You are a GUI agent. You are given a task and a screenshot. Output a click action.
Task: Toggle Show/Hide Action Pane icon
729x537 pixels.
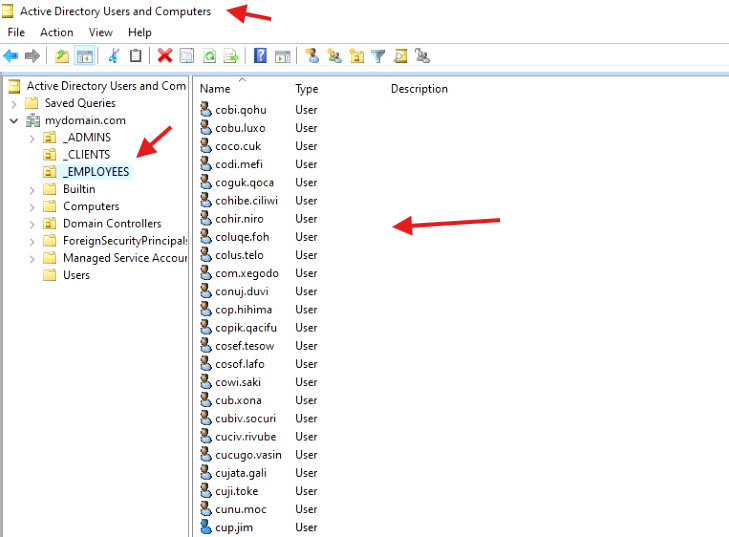pos(283,56)
